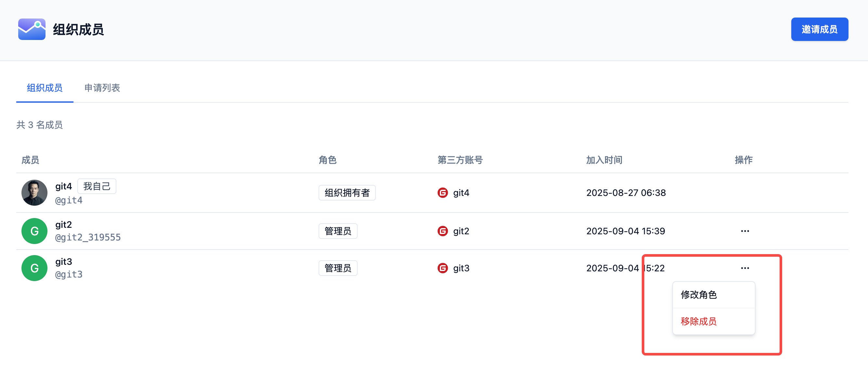Click the 管理员 role tag for git2
Screen dimensions: 868x375
338,231
